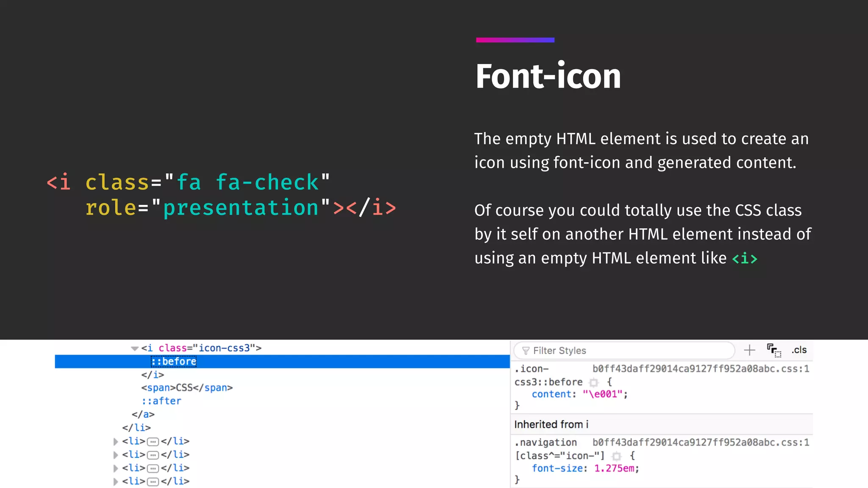868x488 pixels.
Task: Collapse the i class="icon-css3" node
Action: click(134, 348)
